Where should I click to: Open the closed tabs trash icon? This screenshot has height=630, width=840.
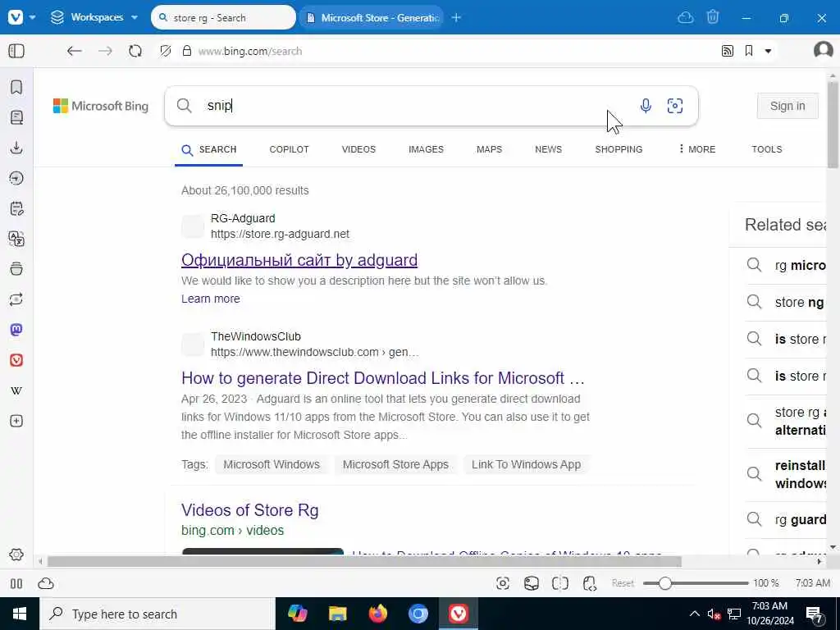pos(713,18)
